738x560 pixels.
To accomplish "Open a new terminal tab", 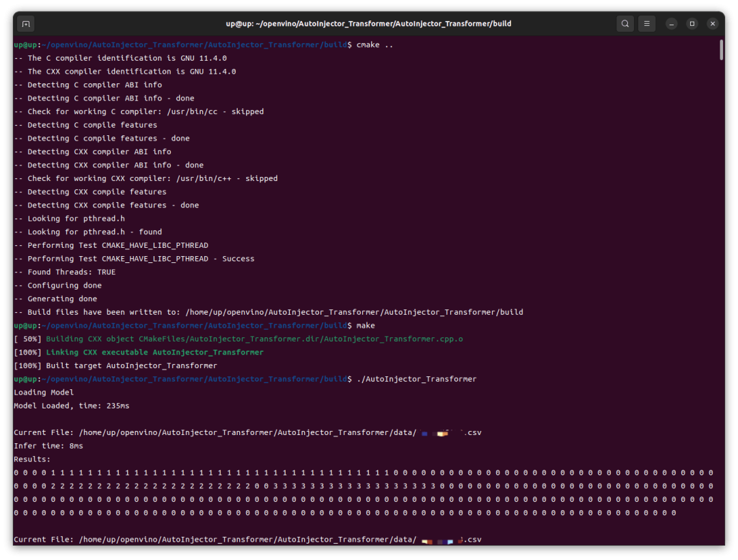I will click(25, 24).
